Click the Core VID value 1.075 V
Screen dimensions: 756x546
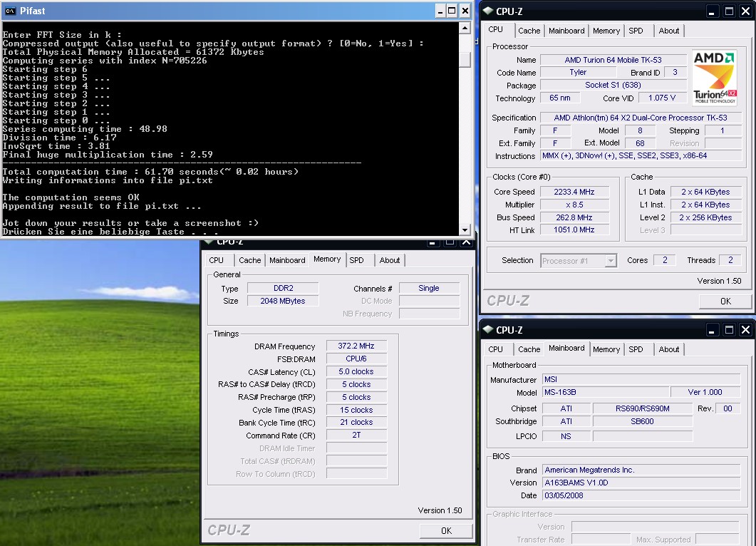pyautogui.click(x=662, y=98)
